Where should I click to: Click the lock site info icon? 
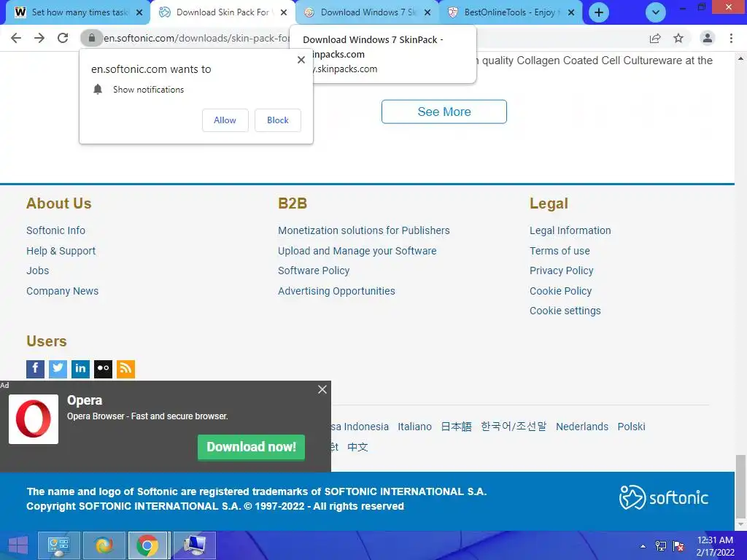point(91,38)
